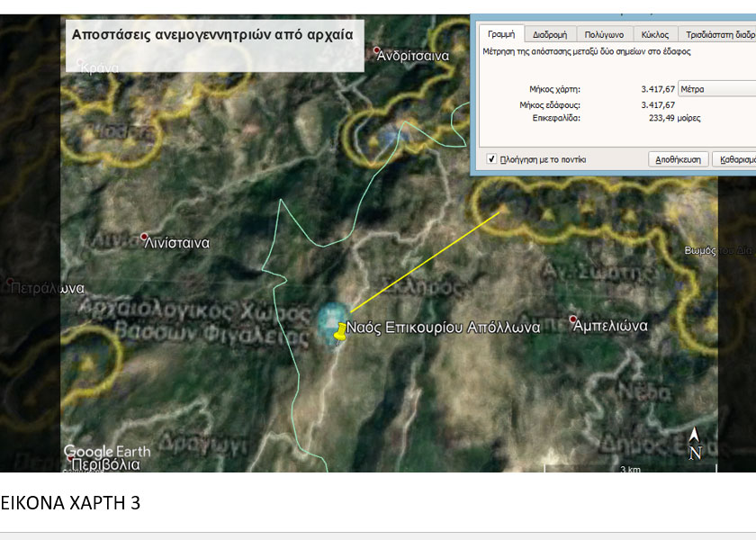Click the red placemark dot for Ανδρίτσαινα

tap(378, 51)
